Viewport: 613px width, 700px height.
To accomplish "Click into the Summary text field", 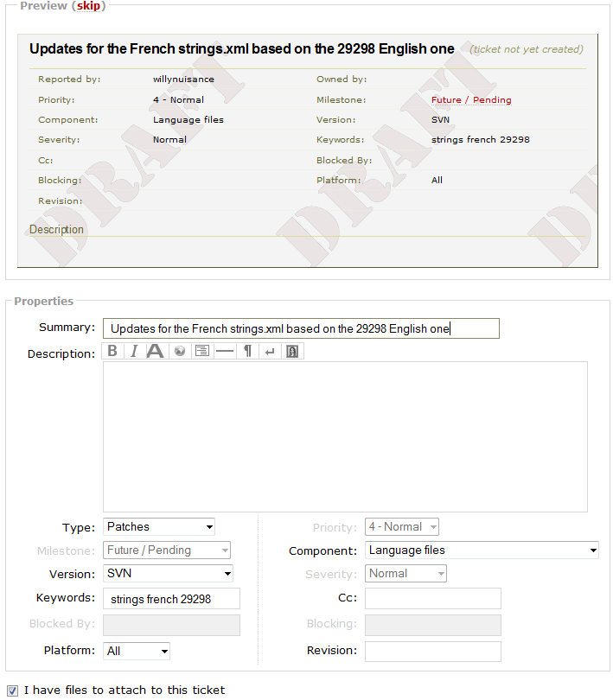I will click(x=300, y=328).
